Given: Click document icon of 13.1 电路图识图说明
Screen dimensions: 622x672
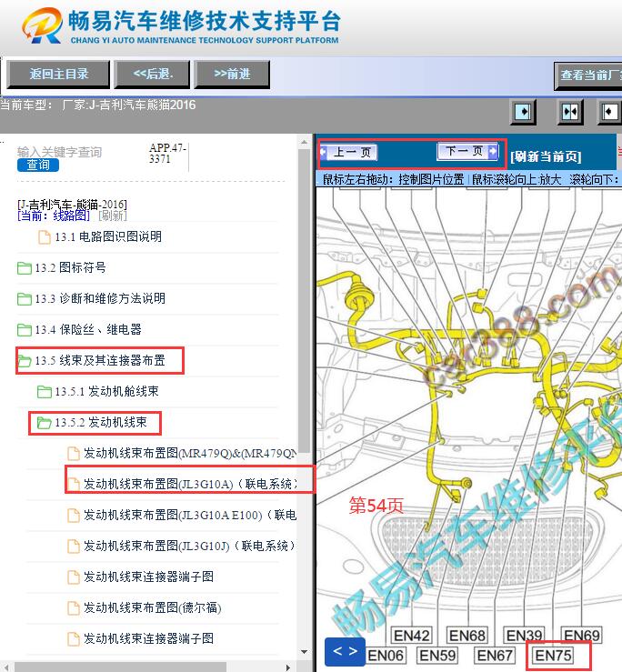Looking at the screenshot, I should tap(45, 237).
